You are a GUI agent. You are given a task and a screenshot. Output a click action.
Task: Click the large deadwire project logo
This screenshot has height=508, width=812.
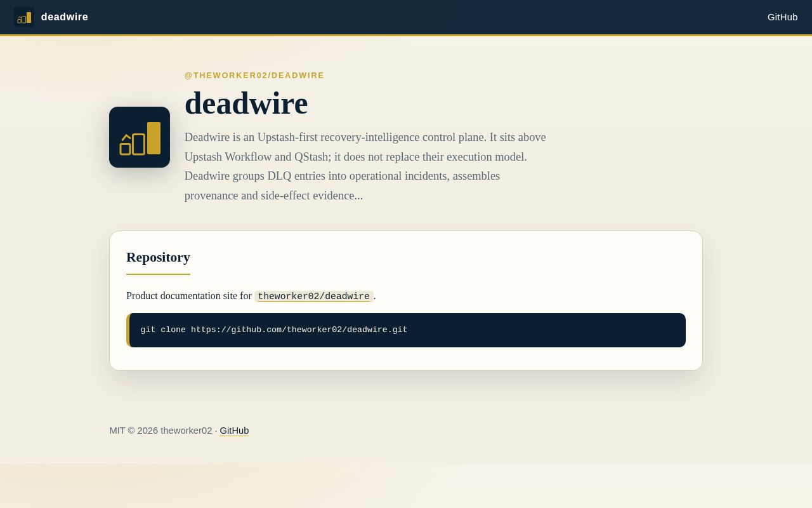tap(140, 137)
